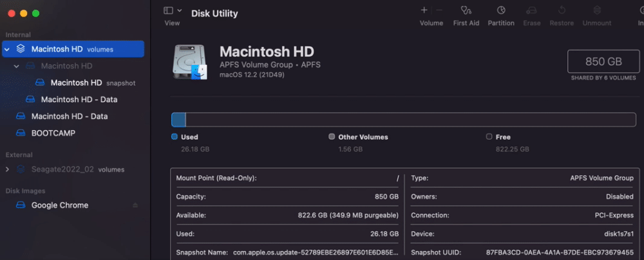
Task: Click the Restore arrow icon
Action: [562, 10]
